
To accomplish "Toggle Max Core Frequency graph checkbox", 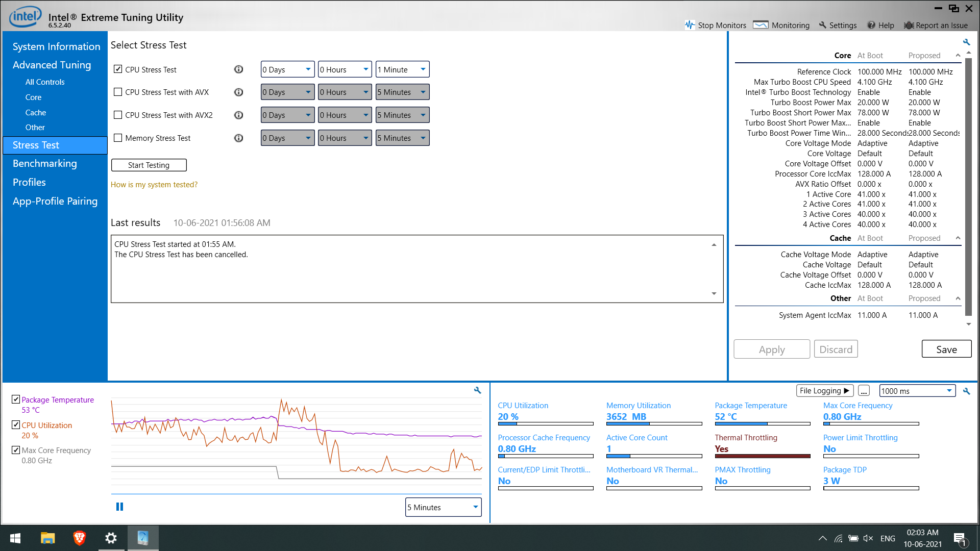I will click(x=16, y=450).
